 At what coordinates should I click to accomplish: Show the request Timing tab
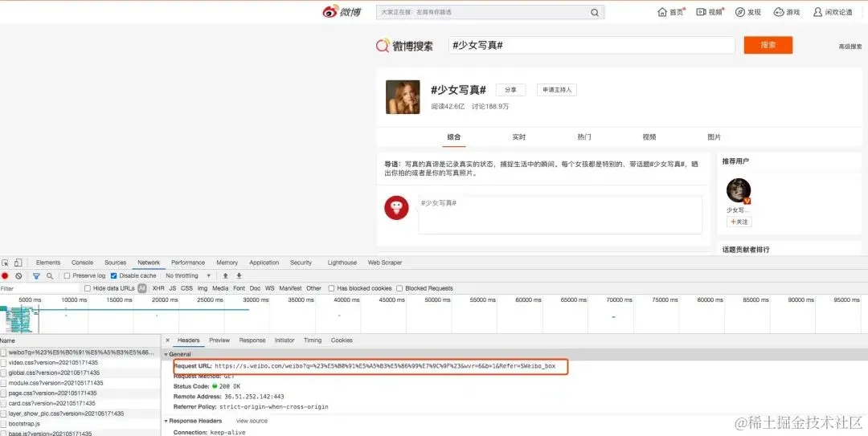click(312, 340)
